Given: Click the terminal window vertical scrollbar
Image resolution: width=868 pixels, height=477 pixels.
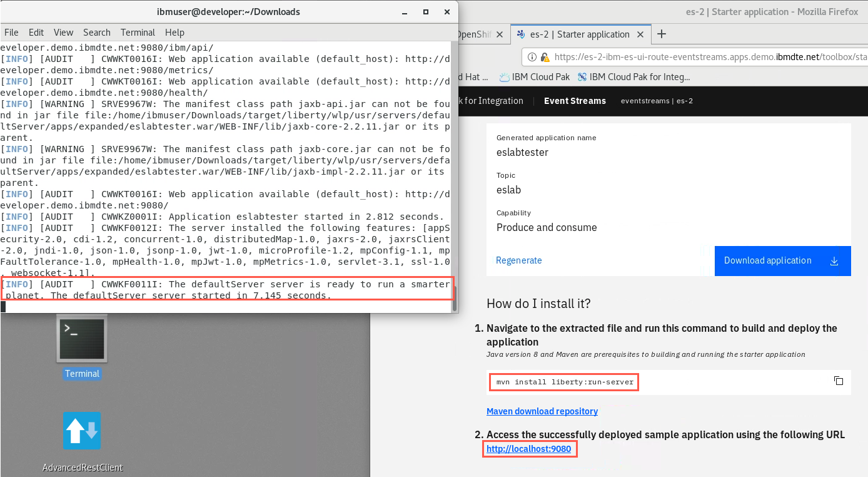Looking at the screenshot, I should click(455, 298).
